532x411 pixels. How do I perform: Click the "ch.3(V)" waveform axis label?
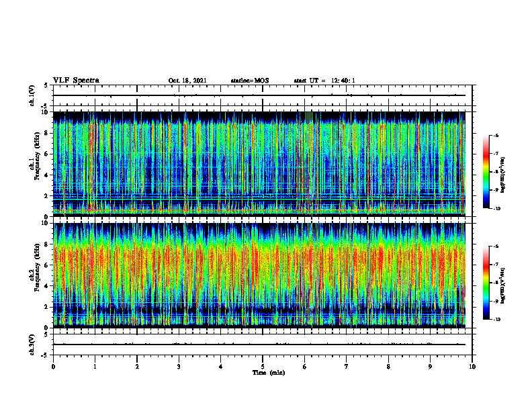coord(32,345)
